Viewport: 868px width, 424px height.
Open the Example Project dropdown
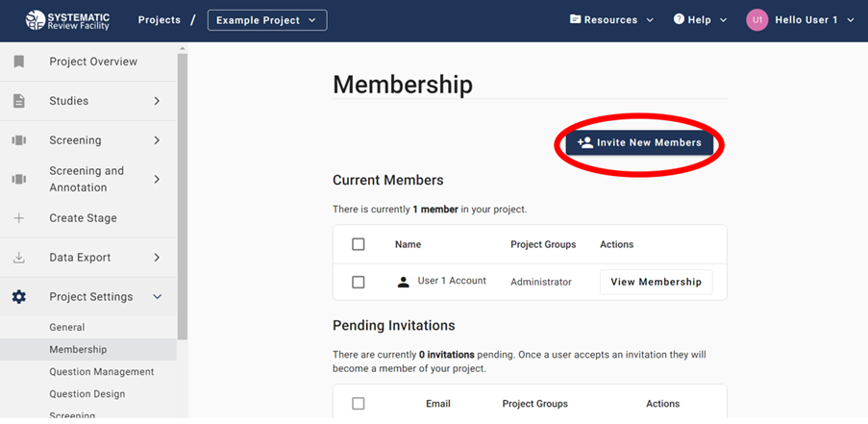click(266, 20)
